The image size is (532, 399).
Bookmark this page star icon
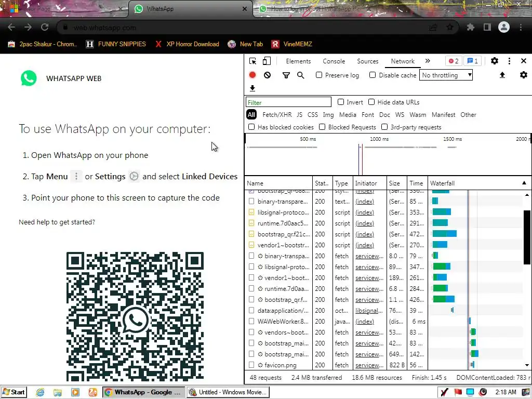pyautogui.click(x=449, y=27)
